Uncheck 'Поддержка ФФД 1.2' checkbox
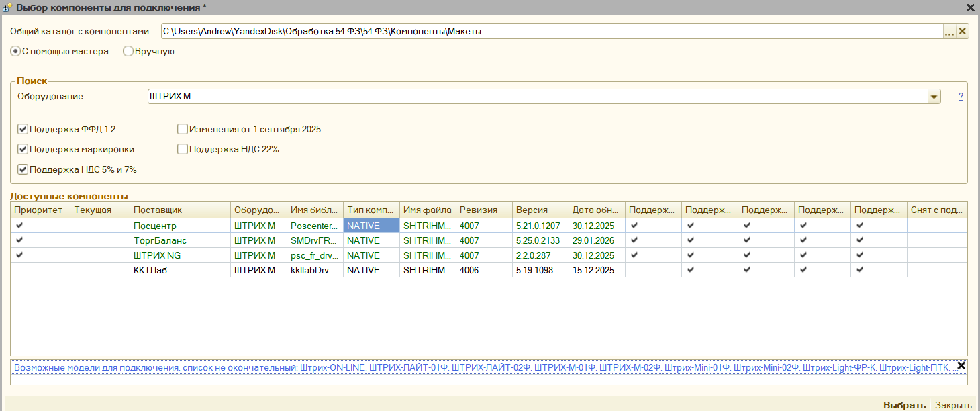The image size is (980, 411). (23, 129)
